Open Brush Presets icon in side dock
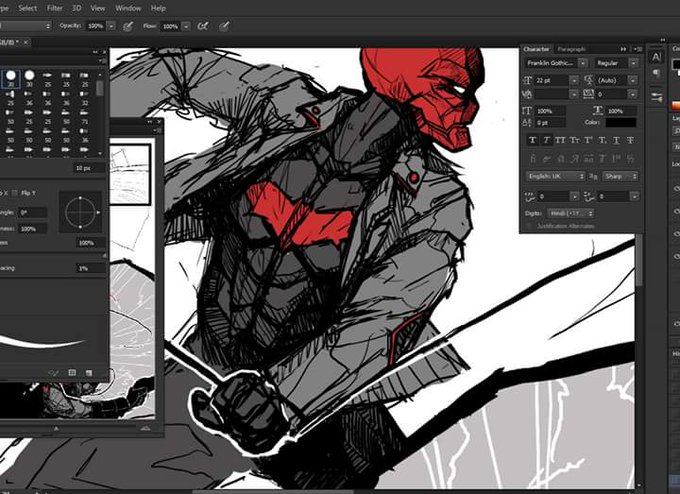Screen dimensions: 680x494 point(657,97)
